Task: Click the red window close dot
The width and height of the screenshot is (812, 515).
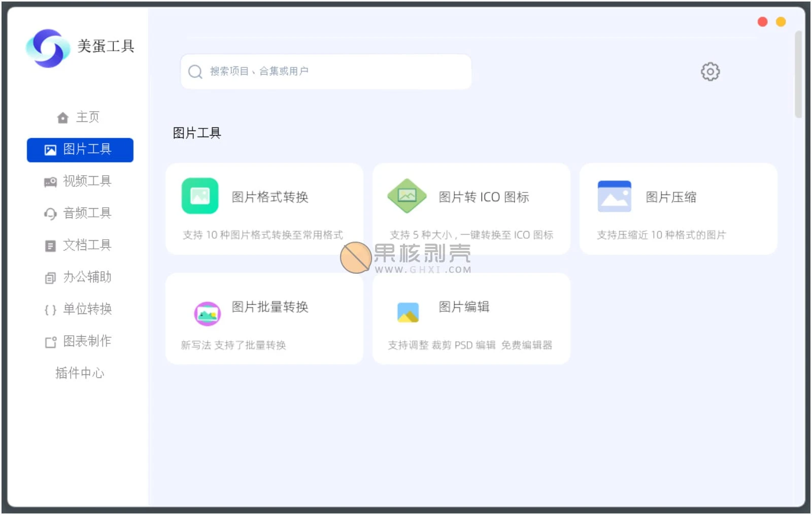Action: point(762,22)
